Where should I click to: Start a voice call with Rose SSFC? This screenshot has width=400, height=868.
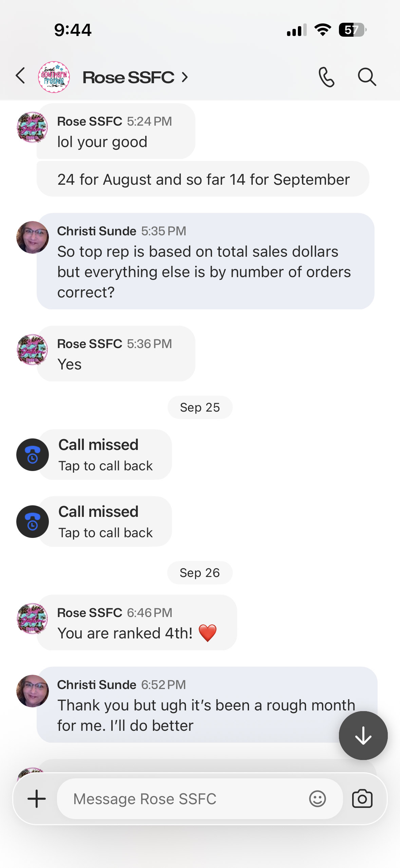click(326, 77)
